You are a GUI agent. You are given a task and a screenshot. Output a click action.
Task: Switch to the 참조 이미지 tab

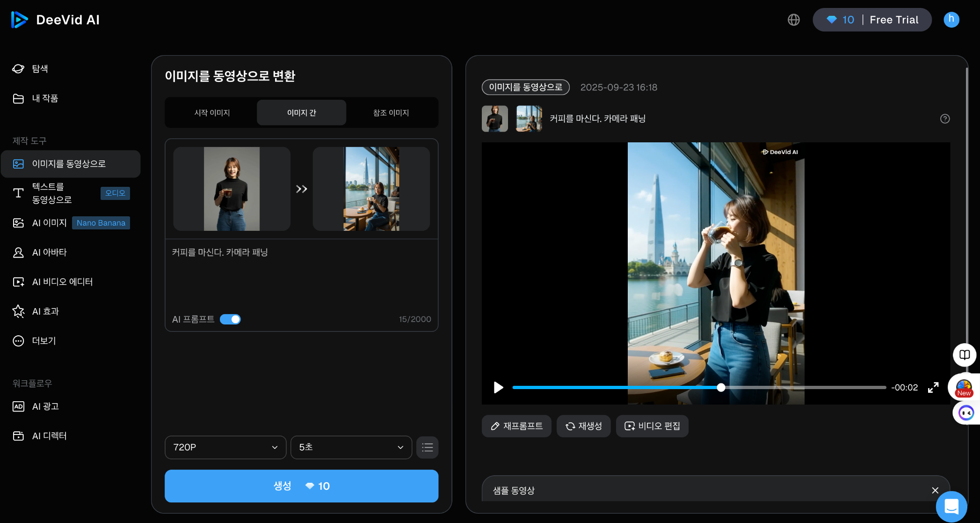point(391,113)
